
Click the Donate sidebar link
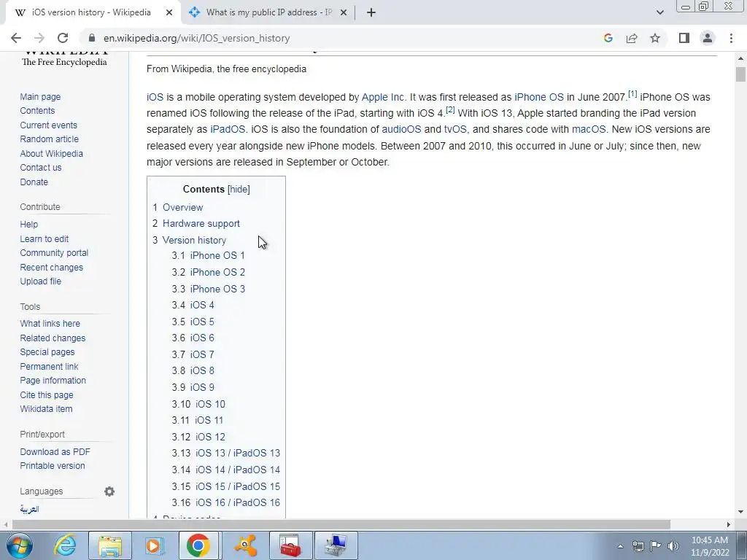click(x=34, y=182)
